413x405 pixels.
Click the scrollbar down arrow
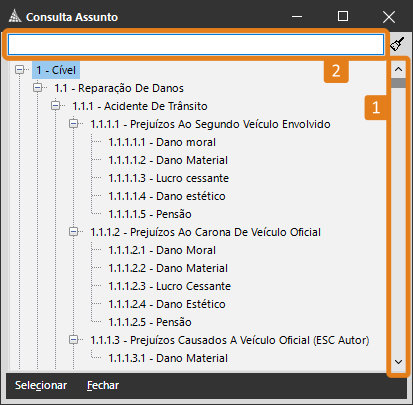[398, 362]
